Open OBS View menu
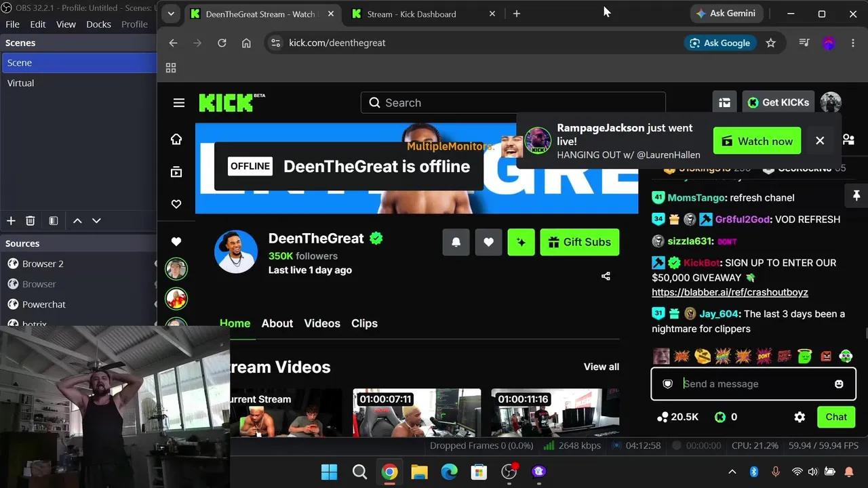Image resolution: width=868 pixels, height=488 pixels. click(x=66, y=24)
